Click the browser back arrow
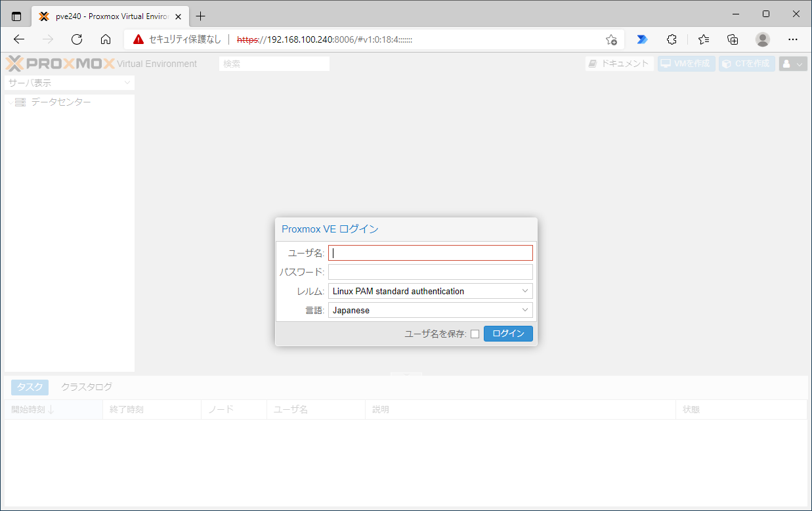 (x=19, y=39)
